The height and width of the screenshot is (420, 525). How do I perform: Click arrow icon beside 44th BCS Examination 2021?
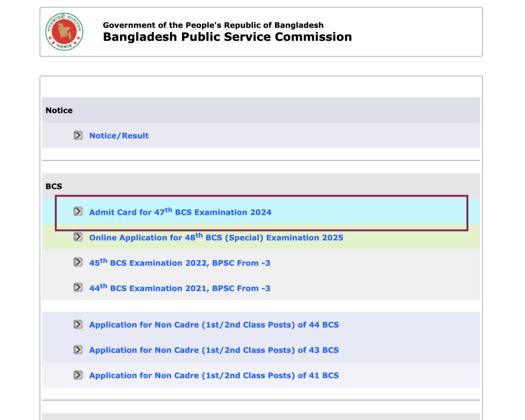(x=78, y=288)
